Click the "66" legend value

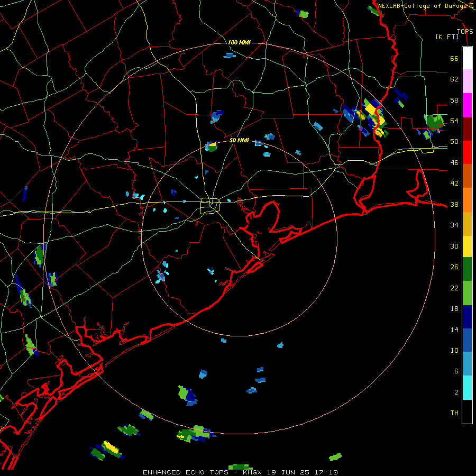click(454, 59)
